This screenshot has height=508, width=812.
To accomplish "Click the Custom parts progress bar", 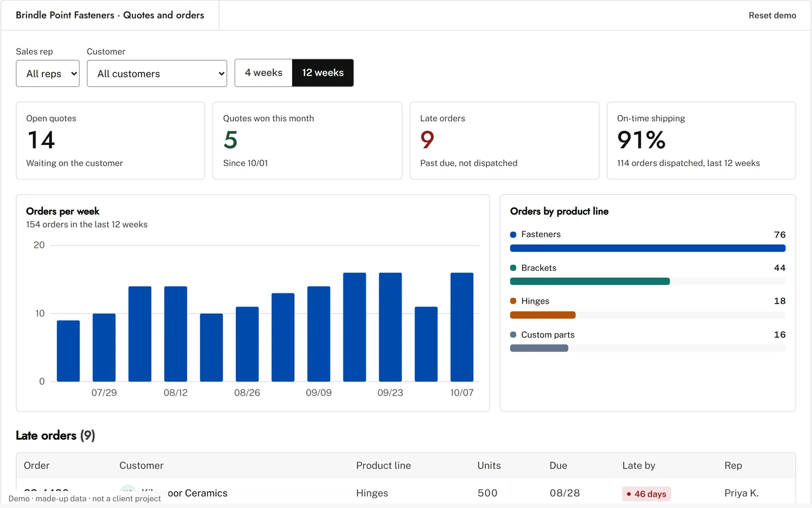I will (x=647, y=348).
